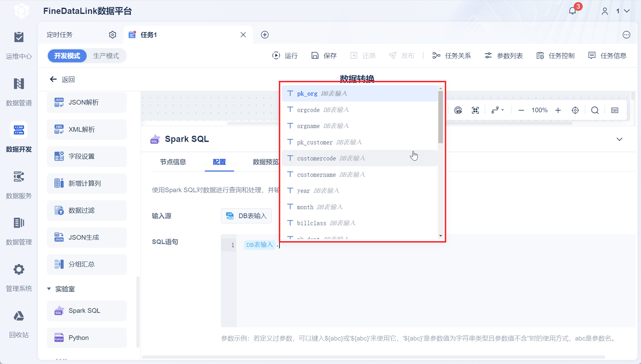Switch to the 定时任务 tab
The image size is (641, 364).
pyautogui.click(x=59, y=35)
